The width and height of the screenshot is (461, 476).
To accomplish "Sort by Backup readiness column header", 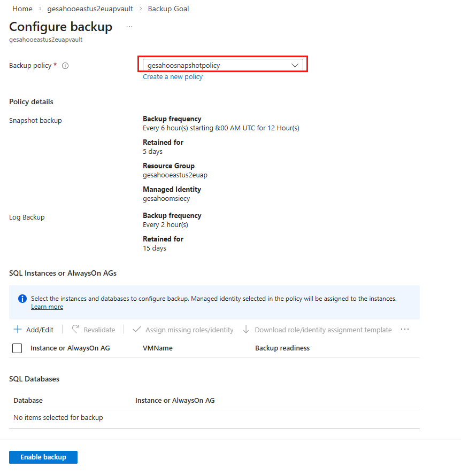I will (282, 348).
